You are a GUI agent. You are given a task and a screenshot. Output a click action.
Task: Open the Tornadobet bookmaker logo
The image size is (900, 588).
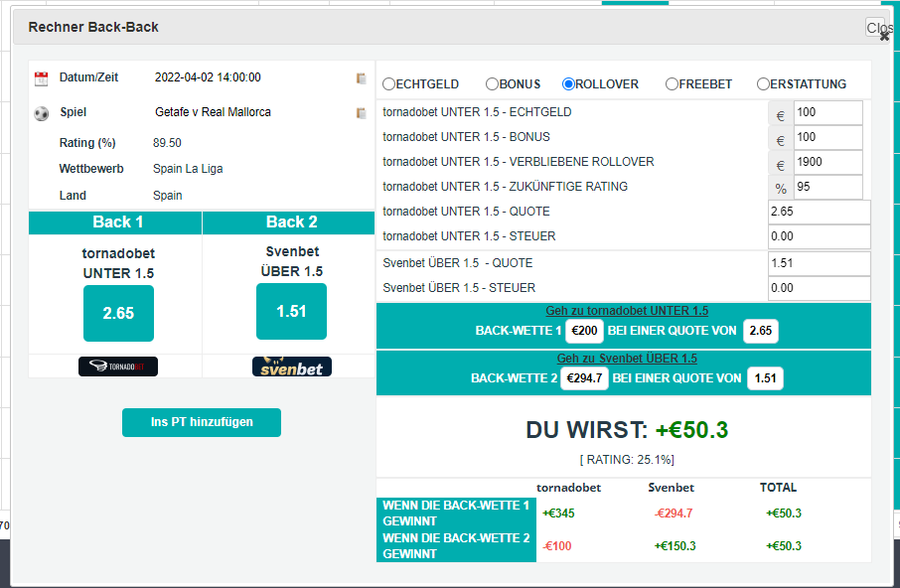pyautogui.click(x=118, y=367)
